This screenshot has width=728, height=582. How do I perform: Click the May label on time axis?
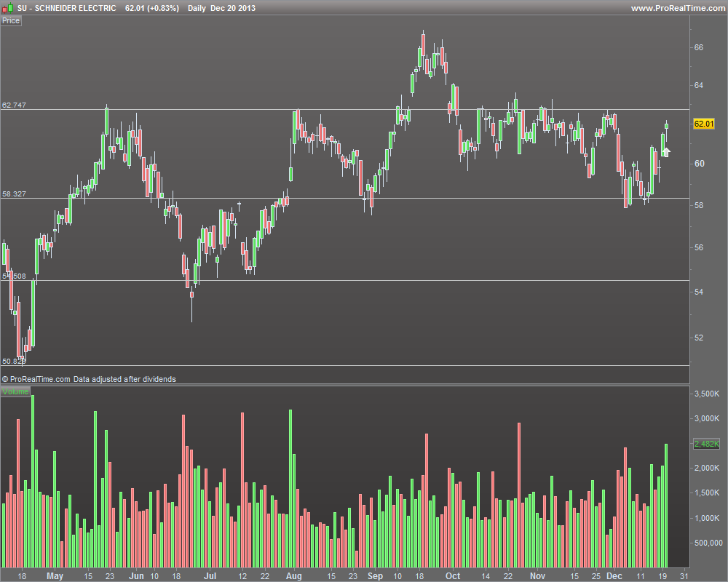(55, 575)
